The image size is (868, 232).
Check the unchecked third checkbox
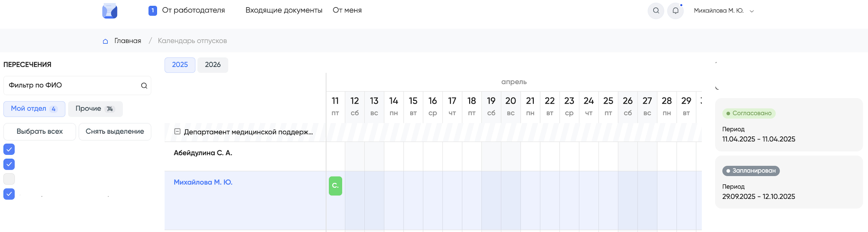(x=9, y=179)
